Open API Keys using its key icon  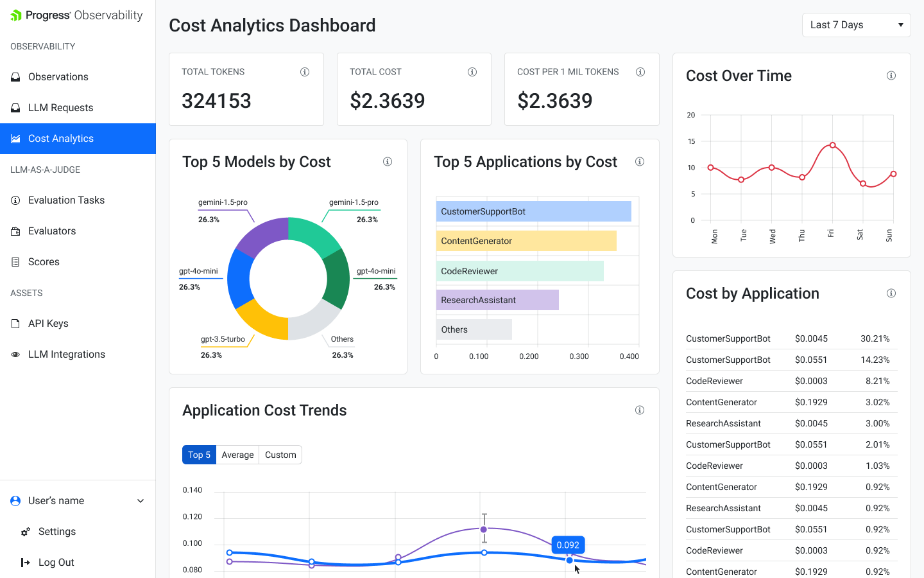pyautogui.click(x=15, y=323)
